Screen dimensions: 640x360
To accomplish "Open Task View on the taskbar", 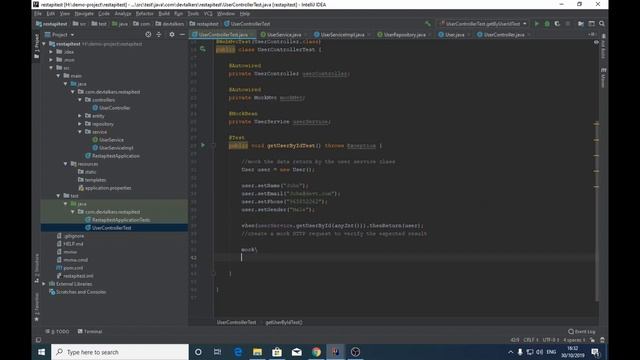I will (x=218, y=352).
